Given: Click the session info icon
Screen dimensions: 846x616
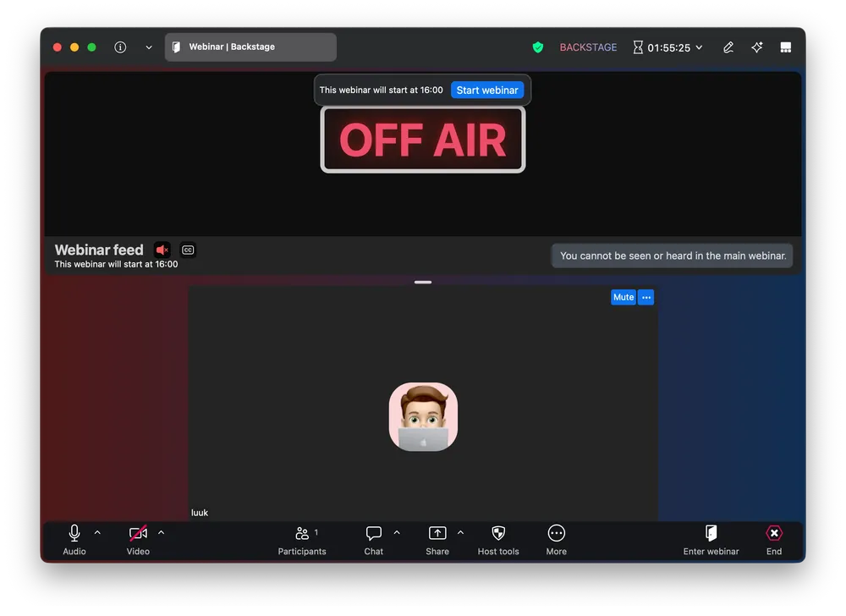Looking at the screenshot, I should pyautogui.click(x=119, y=47).
